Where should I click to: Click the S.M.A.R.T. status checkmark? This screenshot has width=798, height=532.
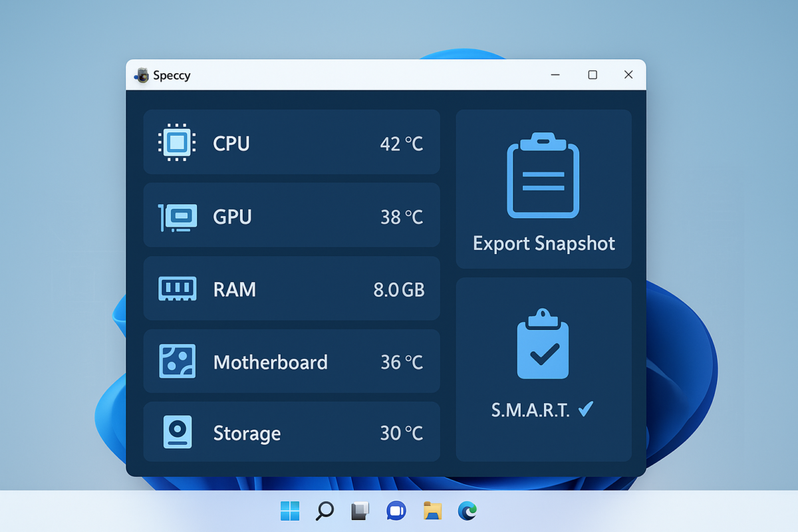(586, 410)
